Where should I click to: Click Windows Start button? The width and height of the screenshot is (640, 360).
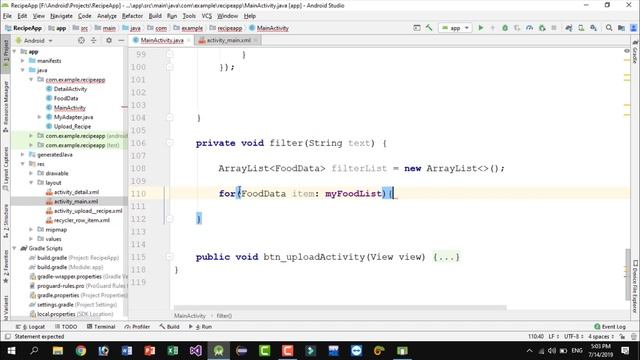tap(11, 350)
